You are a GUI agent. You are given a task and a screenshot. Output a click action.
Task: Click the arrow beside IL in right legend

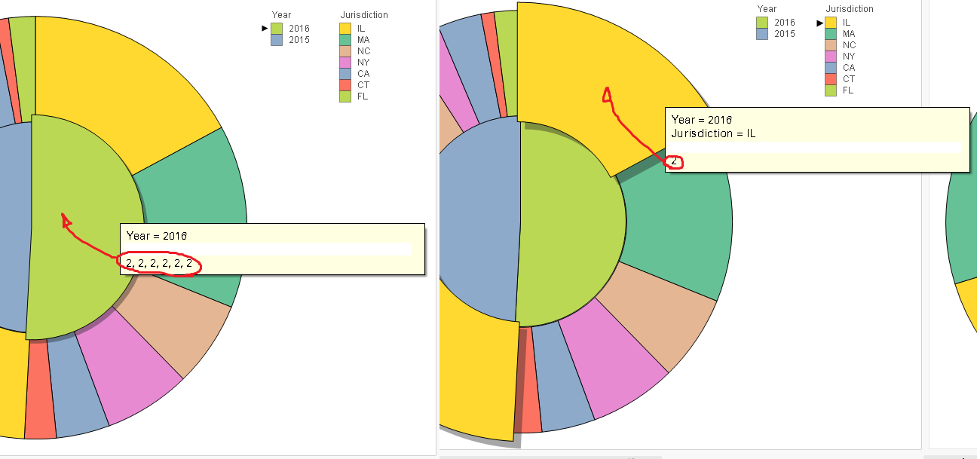(819, 22)
